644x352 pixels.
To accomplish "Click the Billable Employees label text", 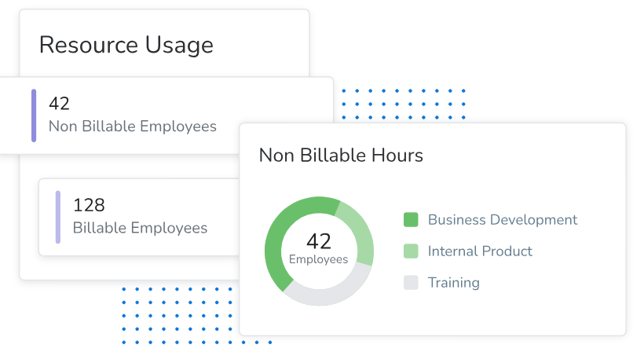I will coord(140,228).
